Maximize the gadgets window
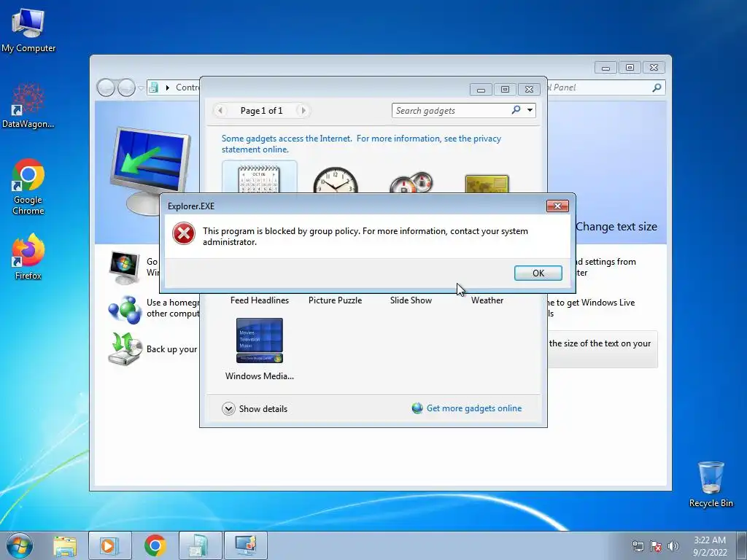The width and height of the screenshot is (747, 560). 505,90
